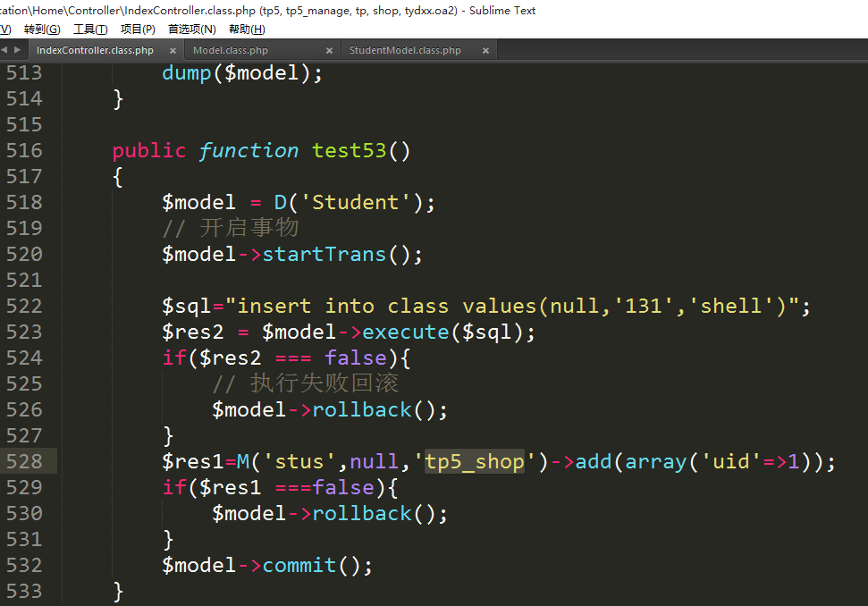Click the highlighted tp5_shop string

[474, 461]
